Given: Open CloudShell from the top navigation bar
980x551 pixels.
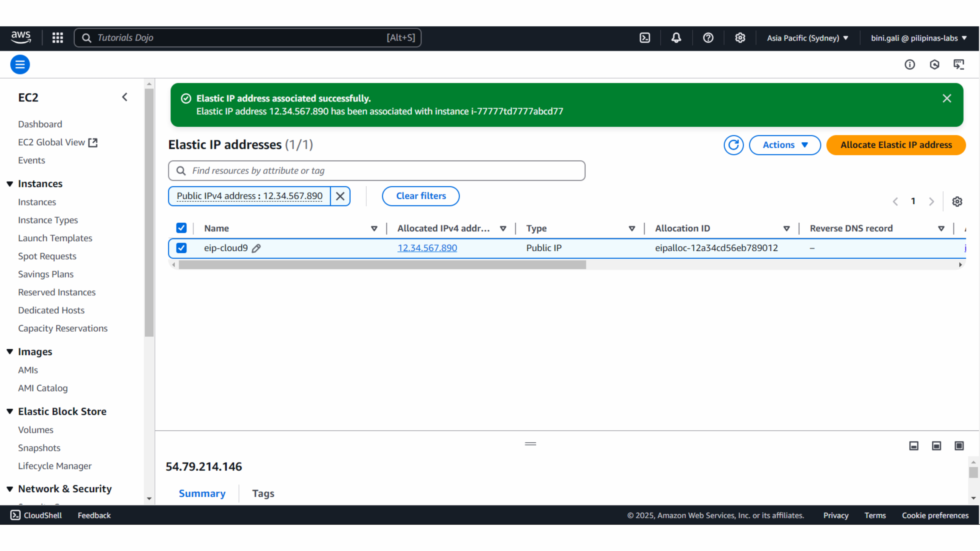Looking at the screenshot, I should click(645, 37).
